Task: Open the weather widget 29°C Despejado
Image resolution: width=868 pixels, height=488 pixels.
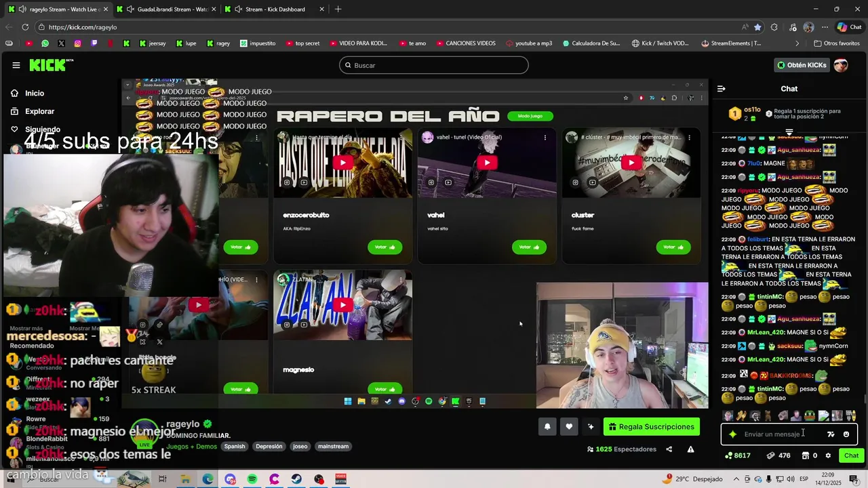Action: [694, 479]
